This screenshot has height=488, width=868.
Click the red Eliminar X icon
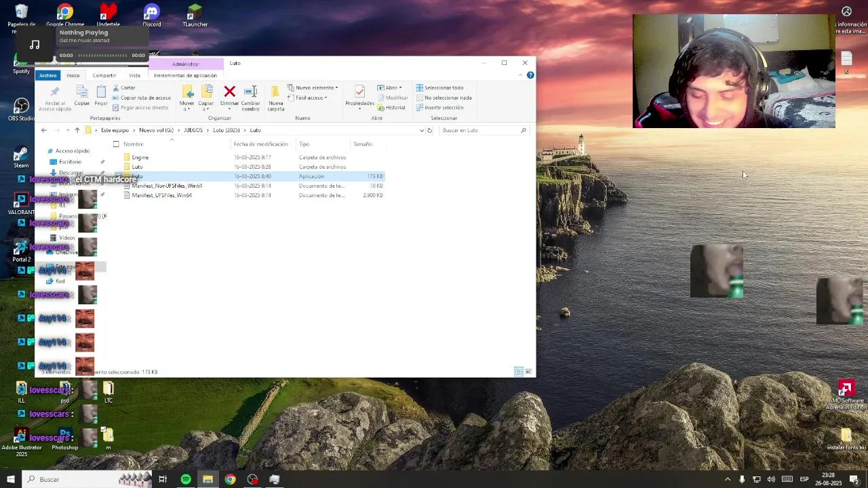(229, 91)
